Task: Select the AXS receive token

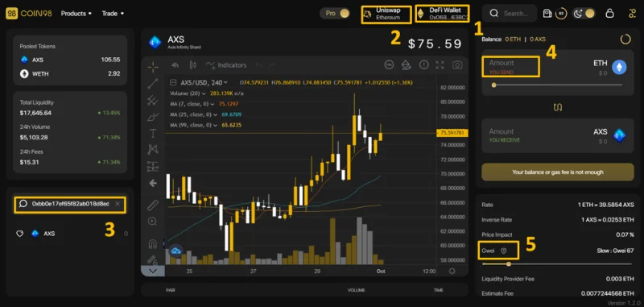Action: [x=609, y=135]
